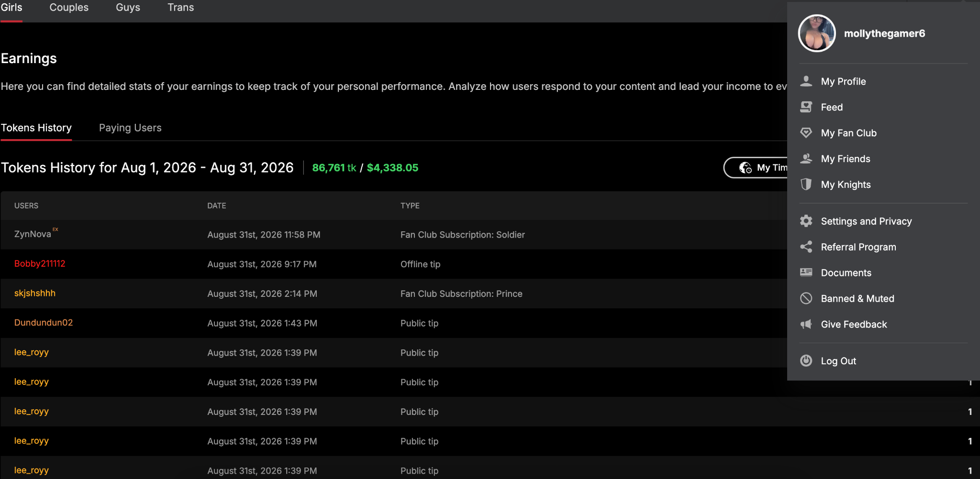Click the Tokens History date range heading
Image resolution: width=980 pixels, height=479 pixels.
pos(147,168)
